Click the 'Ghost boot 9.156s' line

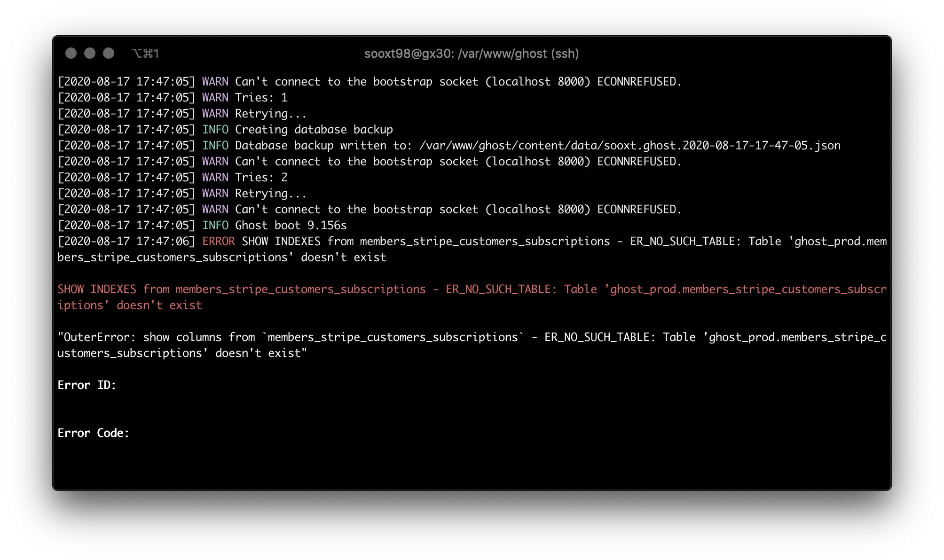coord(291,226)
